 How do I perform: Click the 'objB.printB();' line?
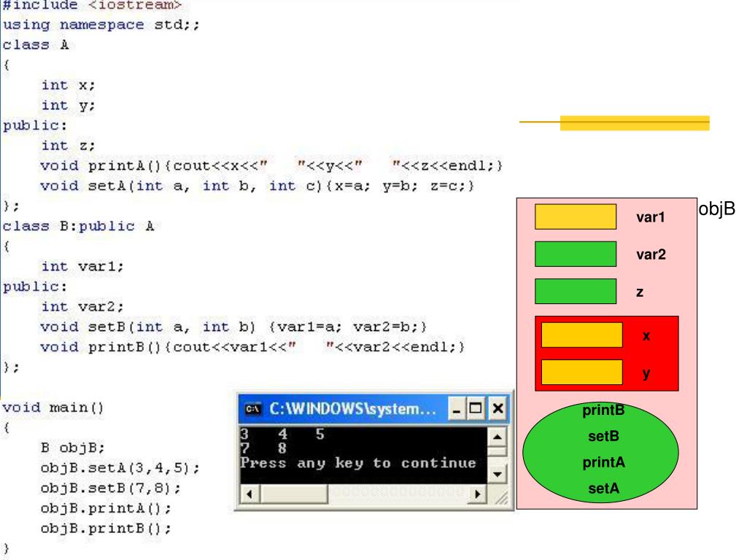[x=106, y=528]
